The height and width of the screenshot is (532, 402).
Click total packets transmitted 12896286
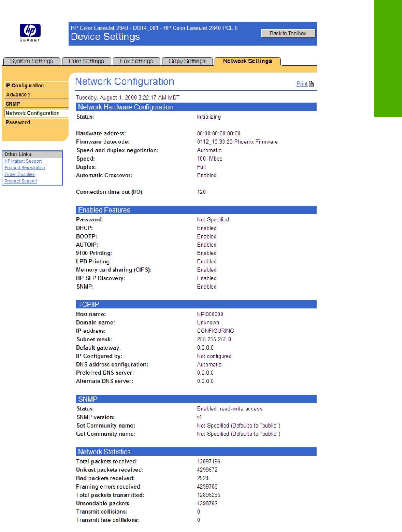[209, 495]
